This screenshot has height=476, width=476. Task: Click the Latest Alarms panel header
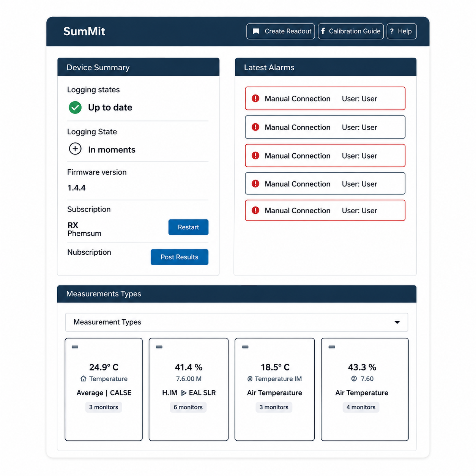pyautogui.click(x=326, y=67)
